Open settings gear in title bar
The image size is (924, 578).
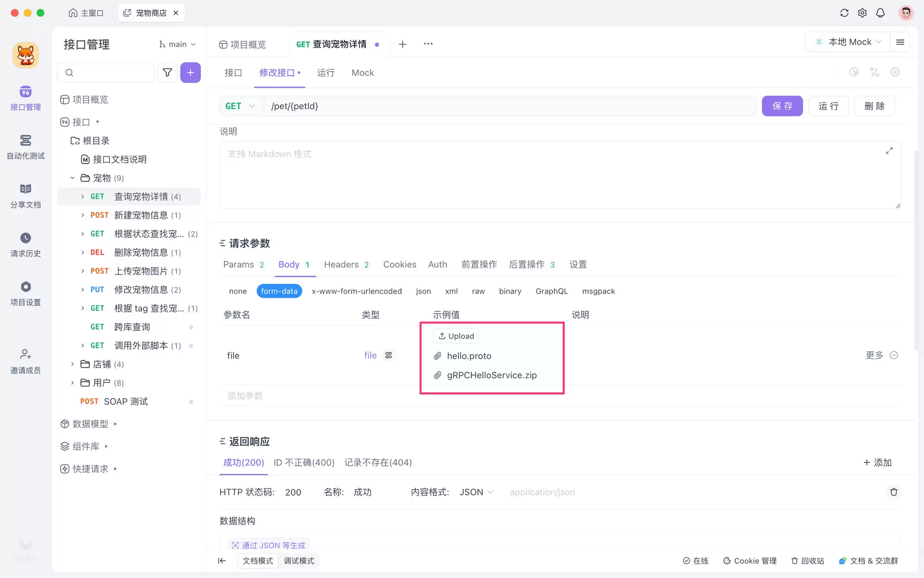862,13
